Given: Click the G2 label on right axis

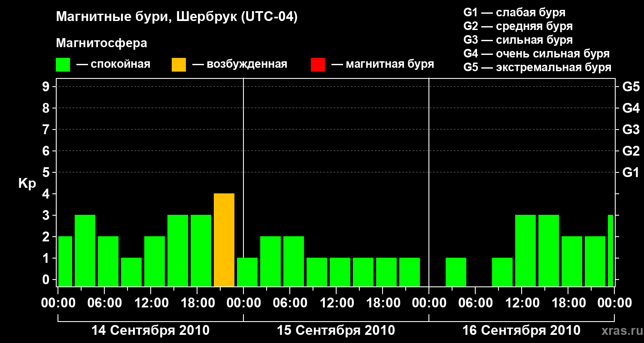Looking at the screenshot, I should [631, 151].
